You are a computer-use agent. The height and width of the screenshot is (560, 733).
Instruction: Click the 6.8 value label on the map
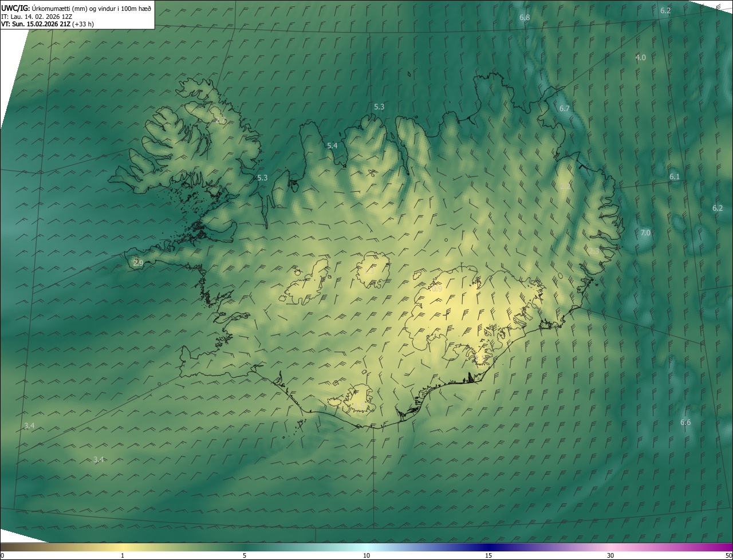click(x=525, y=18)
